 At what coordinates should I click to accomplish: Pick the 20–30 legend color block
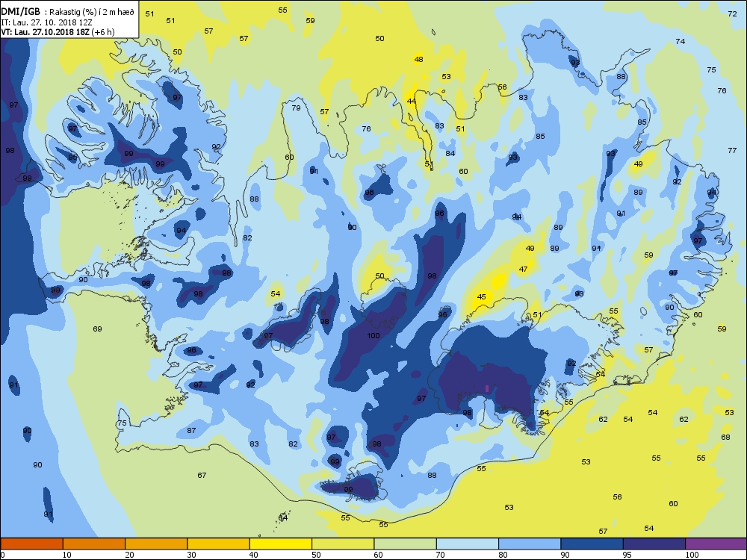pyautogui.click(x=156, y=544)
